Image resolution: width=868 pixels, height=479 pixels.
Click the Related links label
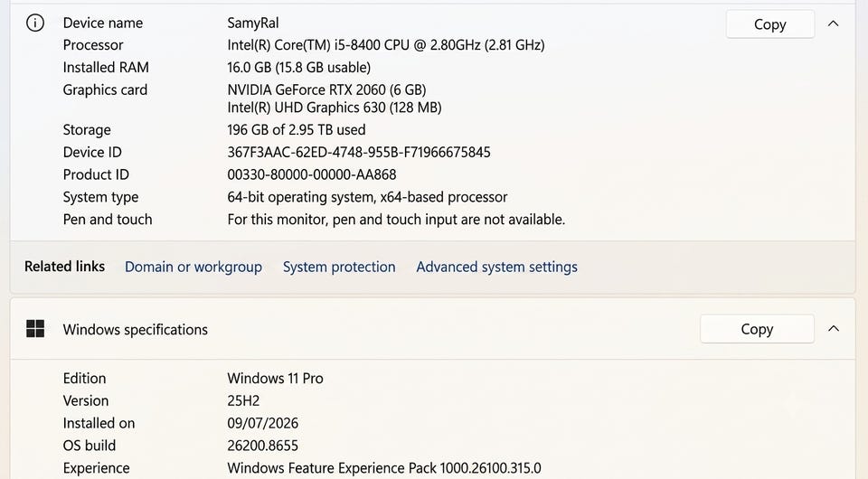coord(65,267)
